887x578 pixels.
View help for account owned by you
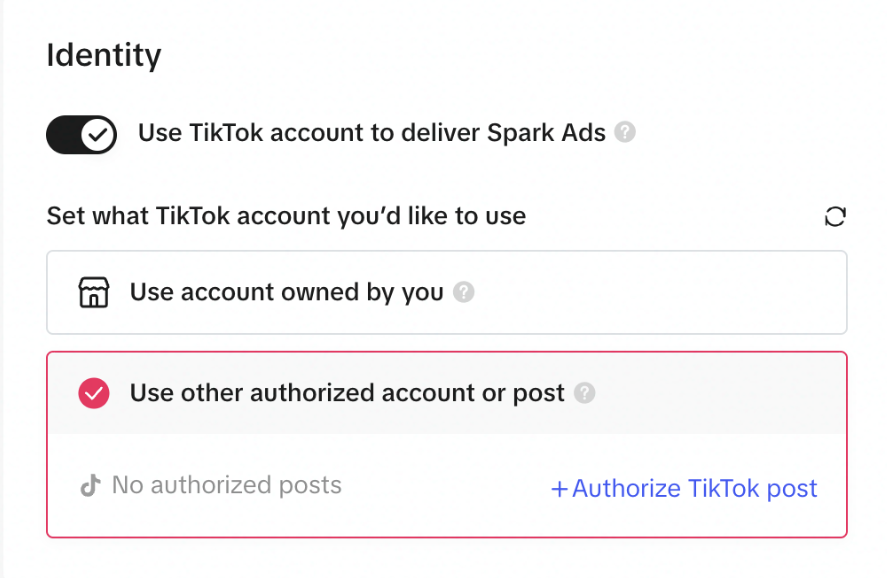tap(464, 292)
